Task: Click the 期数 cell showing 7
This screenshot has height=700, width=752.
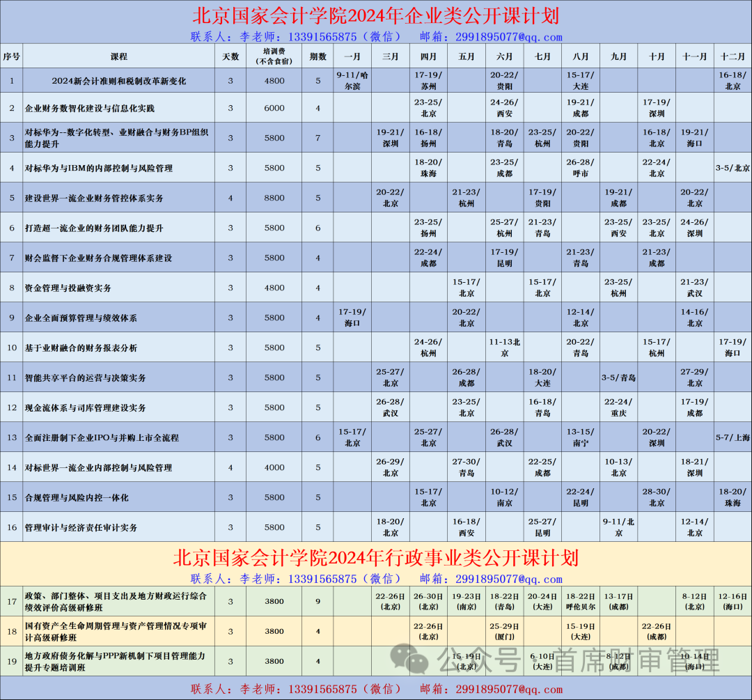Action: point(318,138)
